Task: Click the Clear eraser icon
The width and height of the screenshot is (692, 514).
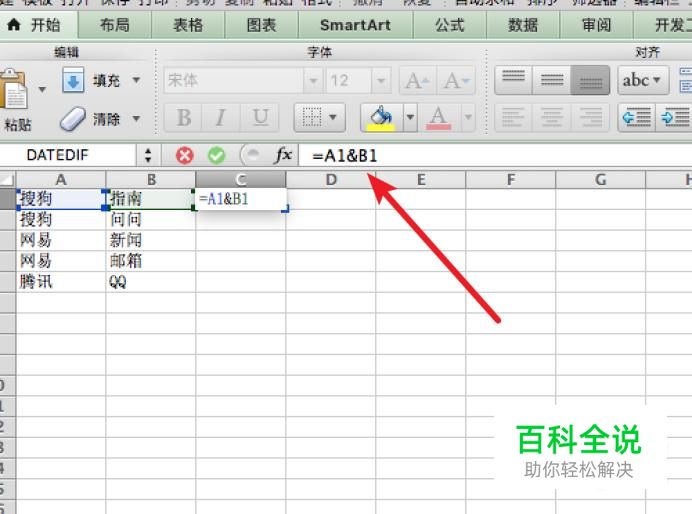Action: [x=72, y=119]
